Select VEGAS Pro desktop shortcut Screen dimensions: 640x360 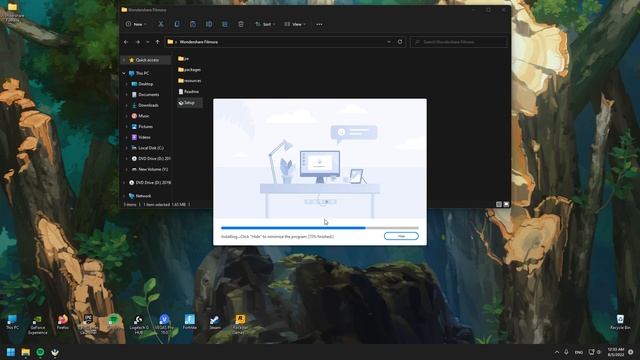[164, 325]
